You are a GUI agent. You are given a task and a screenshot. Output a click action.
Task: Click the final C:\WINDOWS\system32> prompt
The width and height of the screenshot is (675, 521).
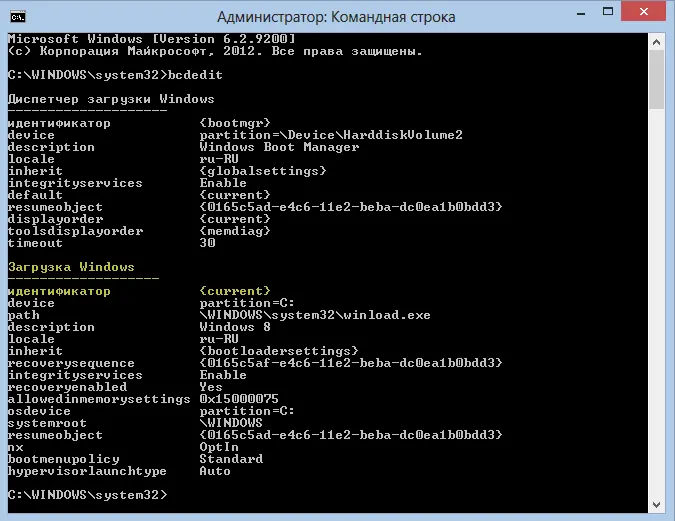click(x=87, y=495)
